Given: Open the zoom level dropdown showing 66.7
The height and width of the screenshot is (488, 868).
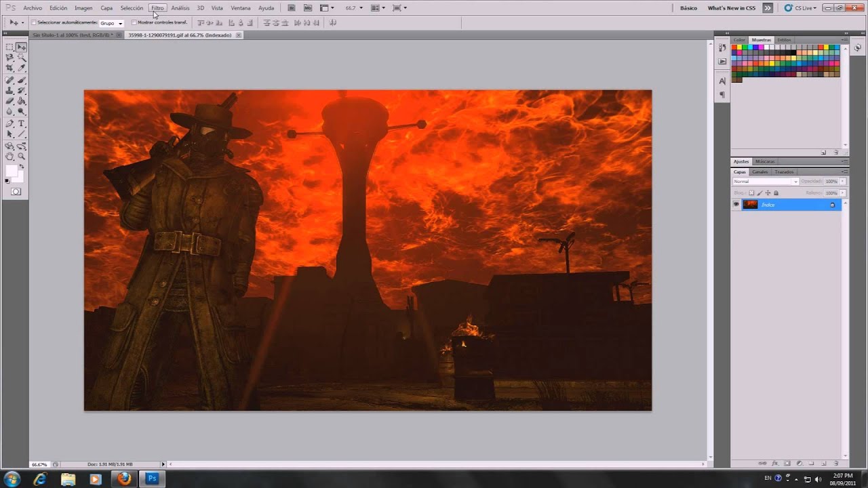Looking at the screenshot, I should (x=353, y=8).
